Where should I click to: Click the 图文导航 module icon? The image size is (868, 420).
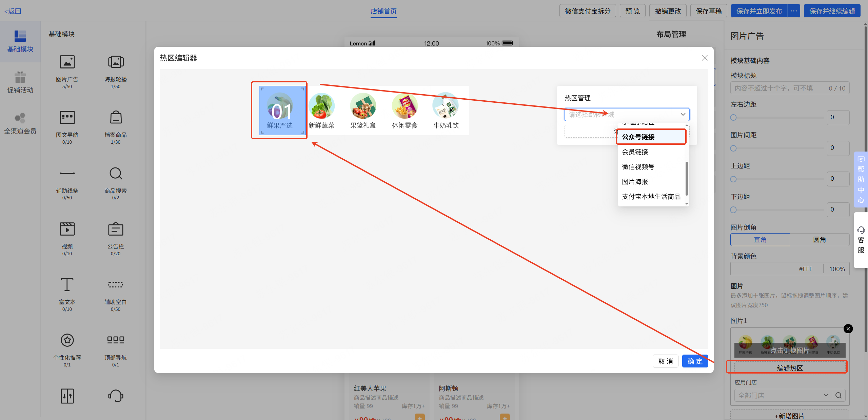pyautogui.click(x=67, y=118)
